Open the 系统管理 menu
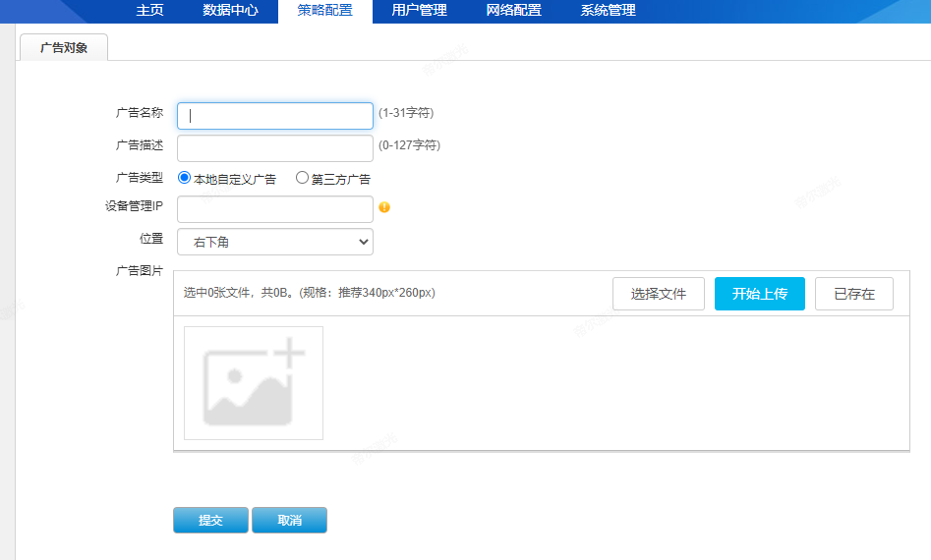The image size is (931, 560). [x=608, y=11]
